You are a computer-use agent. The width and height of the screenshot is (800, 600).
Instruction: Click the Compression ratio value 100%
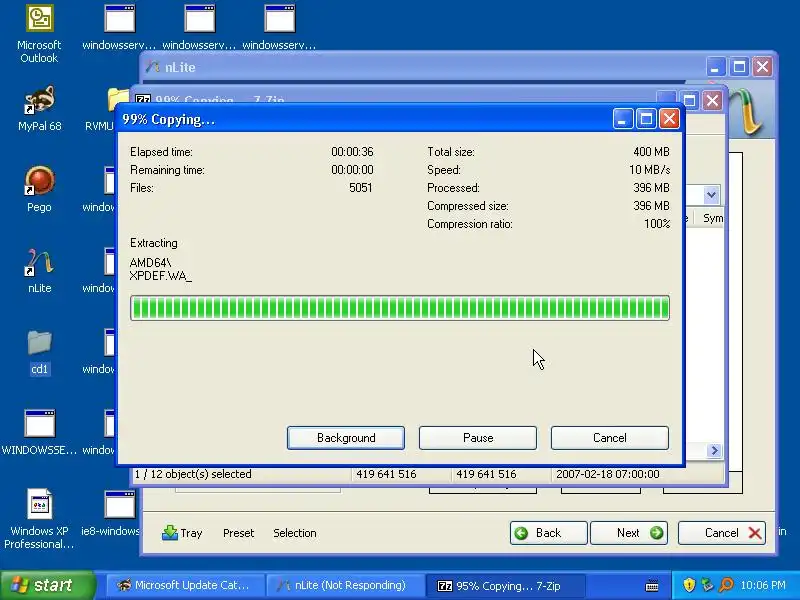[657, 224]
